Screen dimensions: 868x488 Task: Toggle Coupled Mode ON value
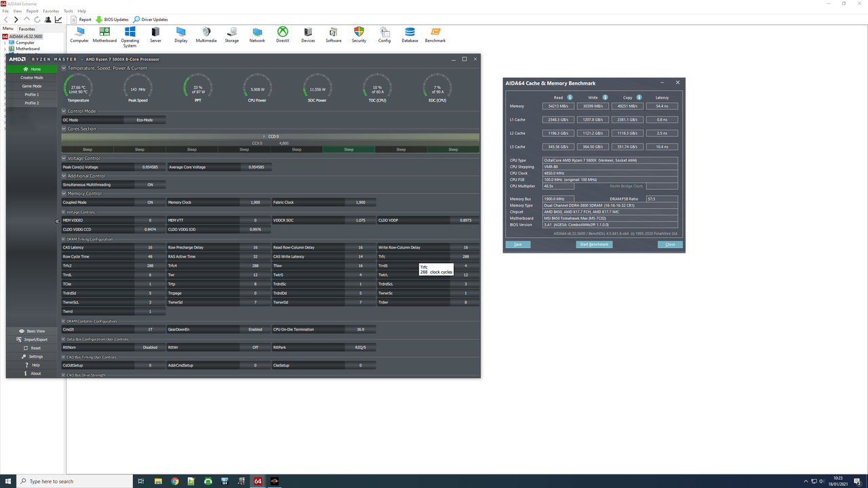tap(150, 202)
